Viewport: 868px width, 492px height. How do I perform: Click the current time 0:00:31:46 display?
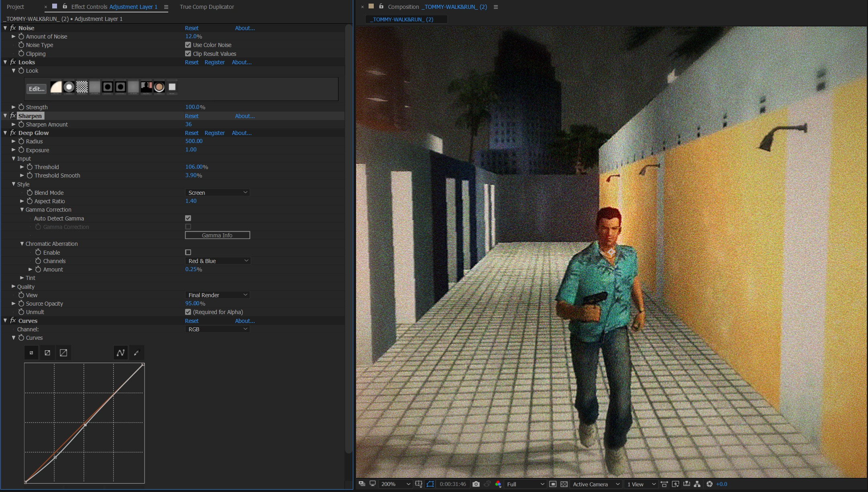pyautogui.click(x=453, y=484)
